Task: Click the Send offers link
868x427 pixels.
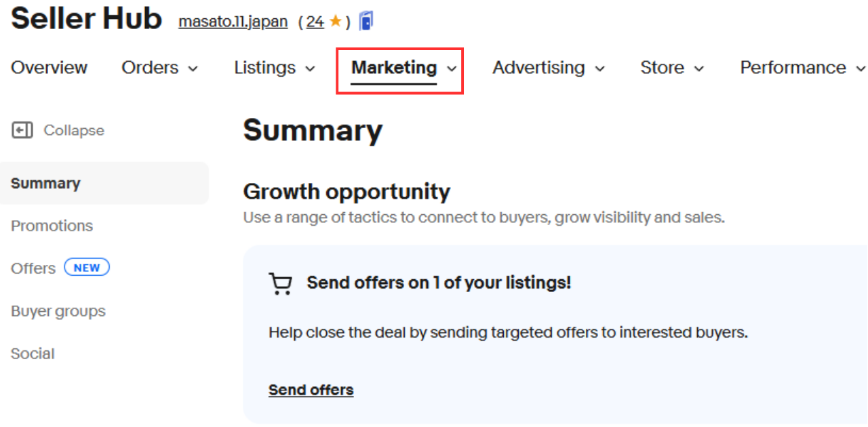Action: pos(311,390)
